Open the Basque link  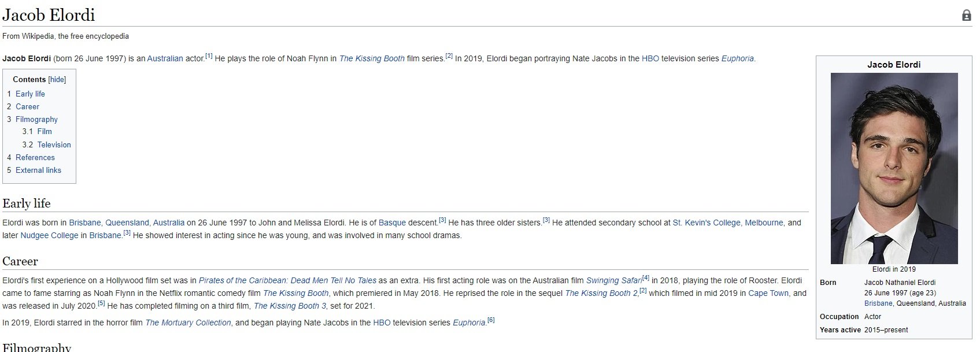tap(392, 223)
